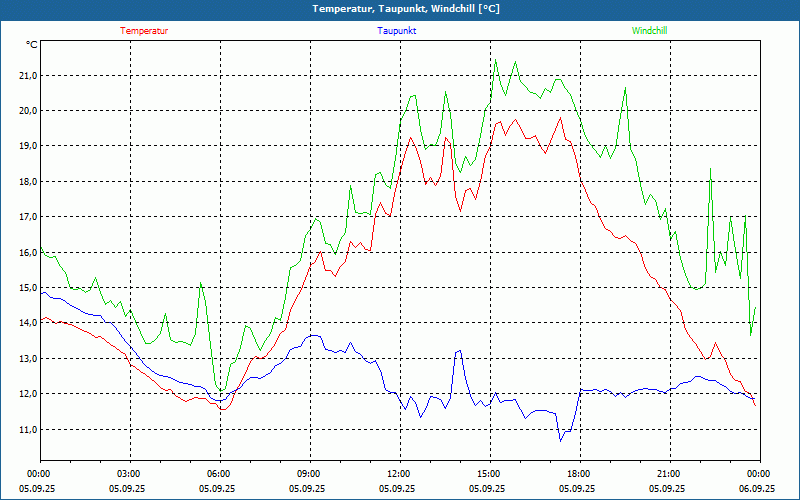Select the 15:00 time axis label
The height and width of the screenshot is (500, 800).
(x=489, y=474)
